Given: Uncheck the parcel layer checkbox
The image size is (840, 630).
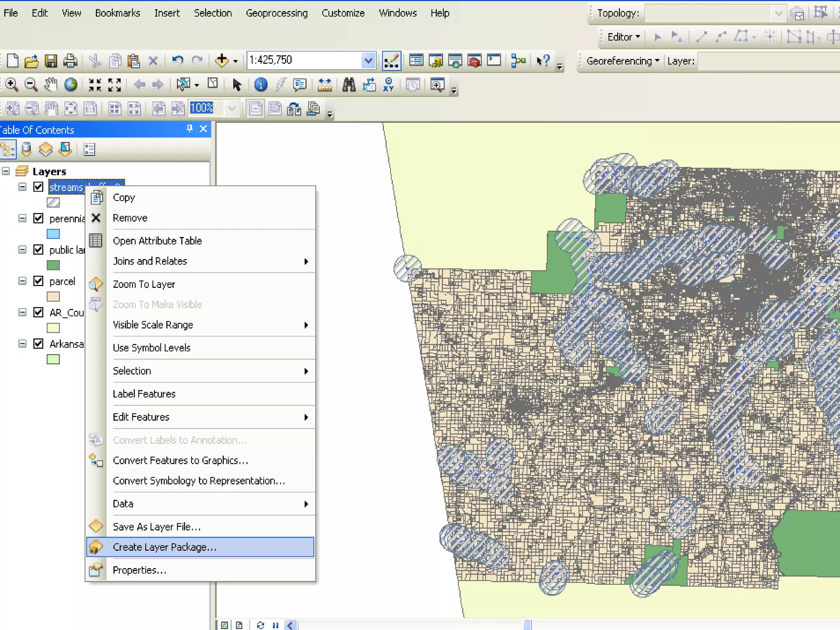Looking at the screenshot, I should pos(38,281).
